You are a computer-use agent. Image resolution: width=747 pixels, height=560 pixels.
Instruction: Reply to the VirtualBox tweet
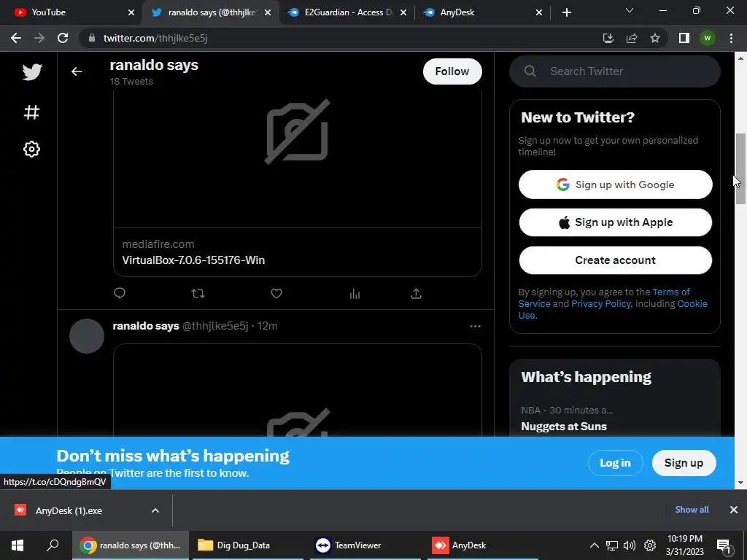[120, 293]
